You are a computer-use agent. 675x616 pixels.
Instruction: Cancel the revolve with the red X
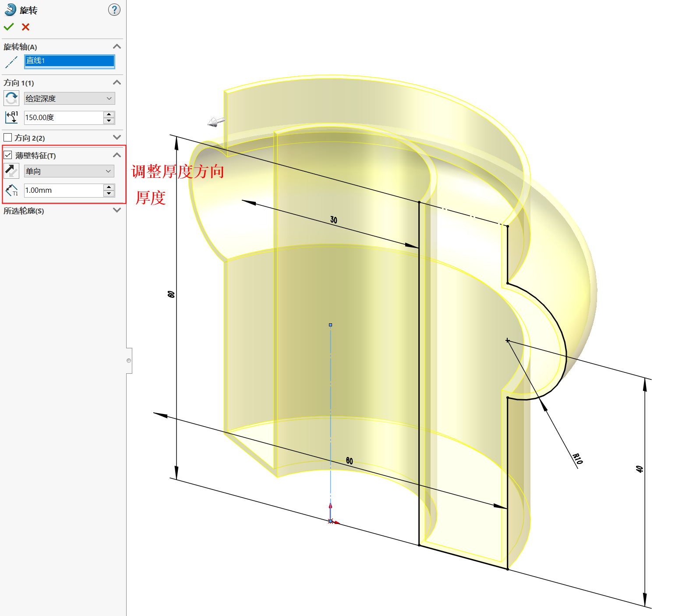tap(25, 27)
